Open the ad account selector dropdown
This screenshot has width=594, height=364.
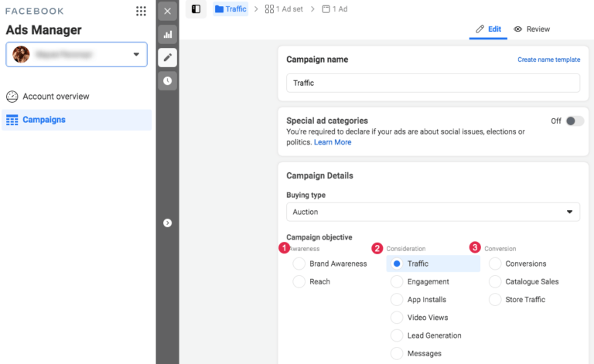tap(77, 55)
